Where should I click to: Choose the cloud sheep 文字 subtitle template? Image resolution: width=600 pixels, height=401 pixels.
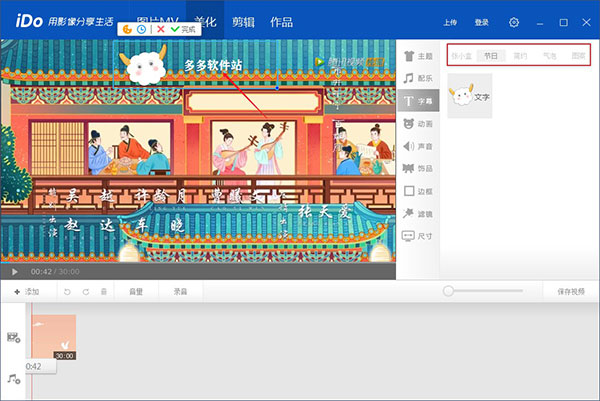[470, 96]
